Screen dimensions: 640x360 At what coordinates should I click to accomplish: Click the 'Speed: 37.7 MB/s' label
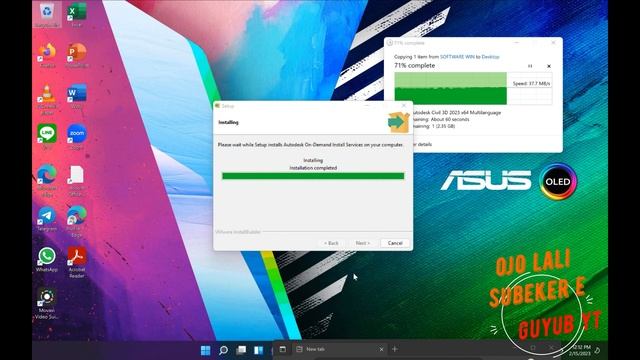tap(531, 83)
